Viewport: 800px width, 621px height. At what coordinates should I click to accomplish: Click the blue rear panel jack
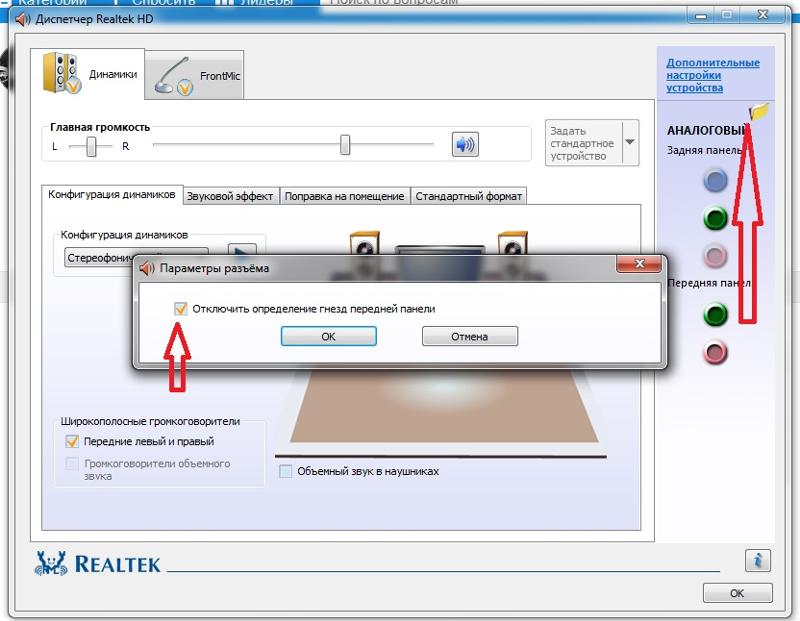pos(715,181)
